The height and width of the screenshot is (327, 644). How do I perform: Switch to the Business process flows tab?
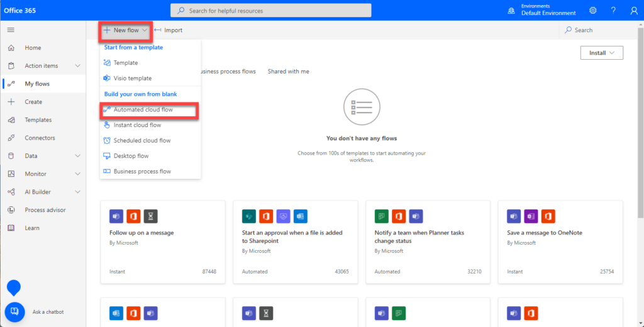228,72
